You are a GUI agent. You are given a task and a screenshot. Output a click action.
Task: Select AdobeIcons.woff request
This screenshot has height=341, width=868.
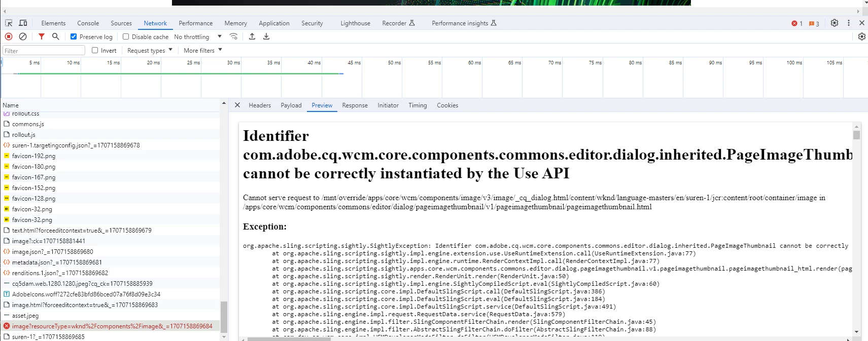point(110,294)
